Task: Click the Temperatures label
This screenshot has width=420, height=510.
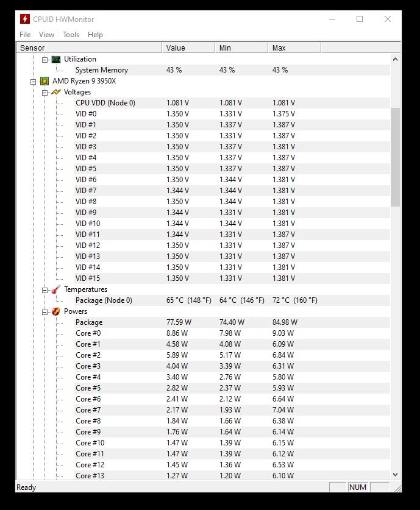Action: click(85, 289)
